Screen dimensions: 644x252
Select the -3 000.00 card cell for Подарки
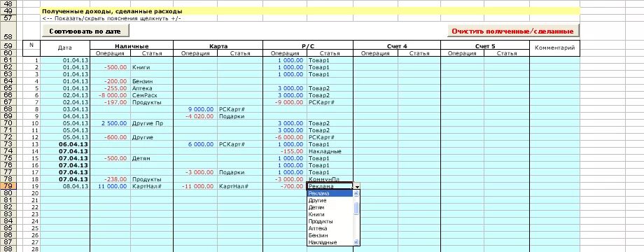click(x=195, y=172)
